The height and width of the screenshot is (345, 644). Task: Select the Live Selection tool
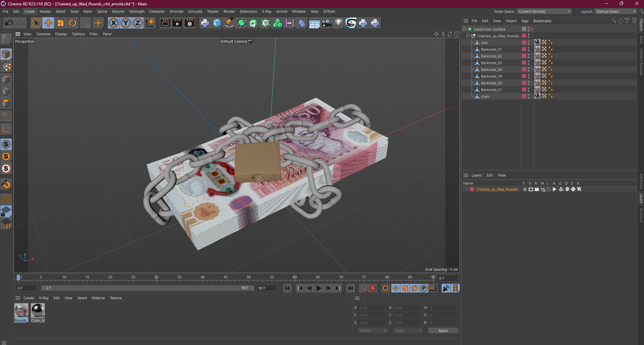point(36,23)
